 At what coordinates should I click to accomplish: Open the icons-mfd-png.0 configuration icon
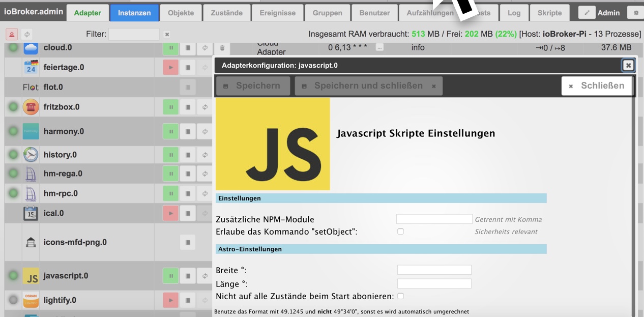[188, 242]
